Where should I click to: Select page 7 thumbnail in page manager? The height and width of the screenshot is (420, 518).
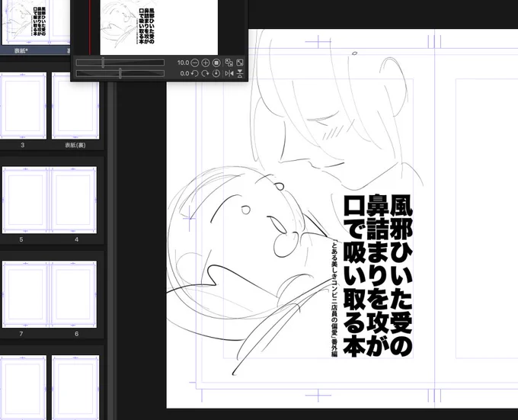click(25, 294)
